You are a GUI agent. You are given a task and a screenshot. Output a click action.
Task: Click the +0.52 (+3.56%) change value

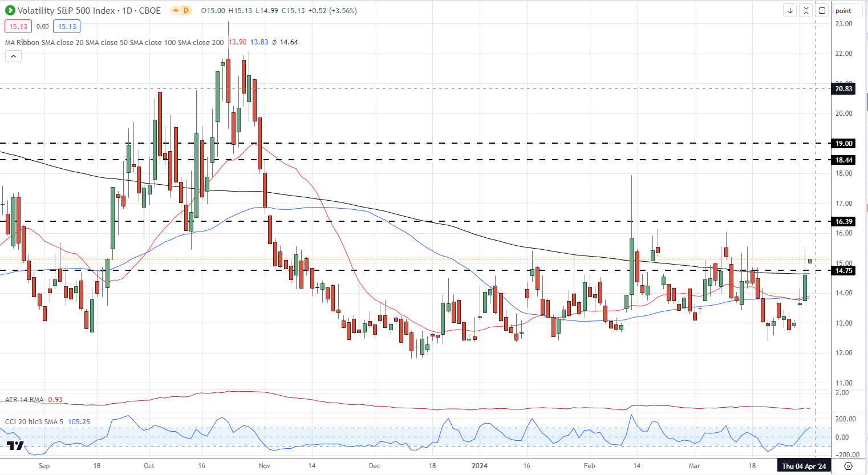(332, 10)
